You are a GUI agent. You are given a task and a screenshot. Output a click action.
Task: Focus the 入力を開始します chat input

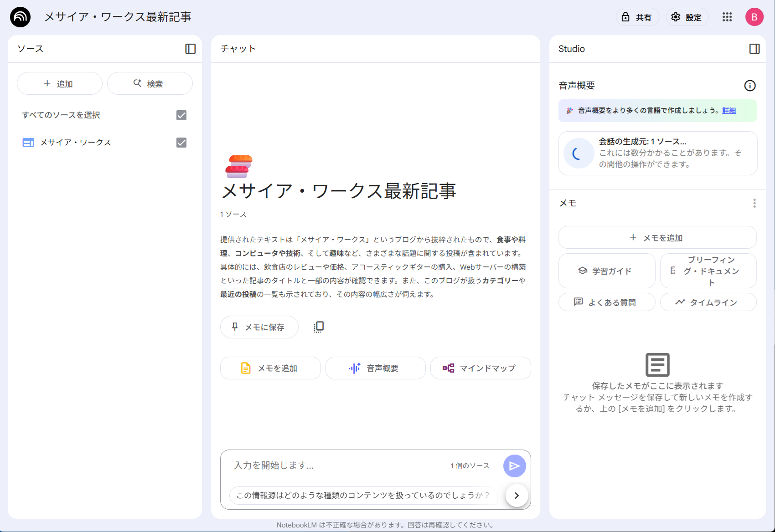[x=337, y=465]
